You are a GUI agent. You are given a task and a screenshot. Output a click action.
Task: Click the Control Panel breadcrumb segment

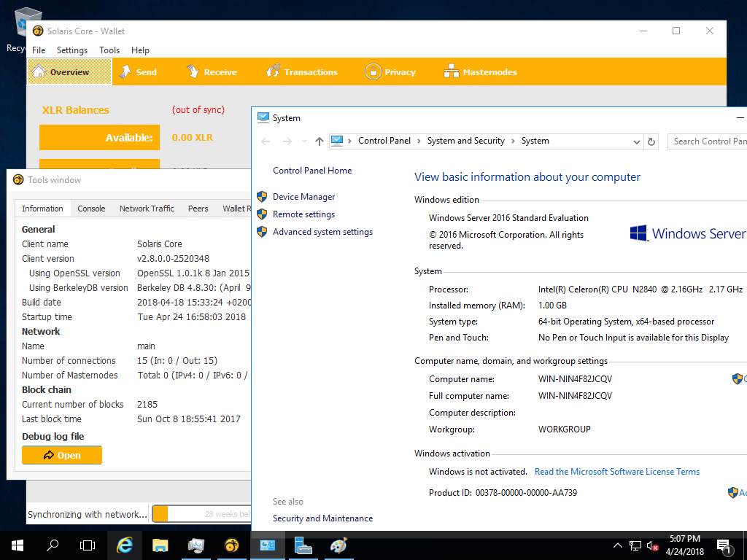384,141
